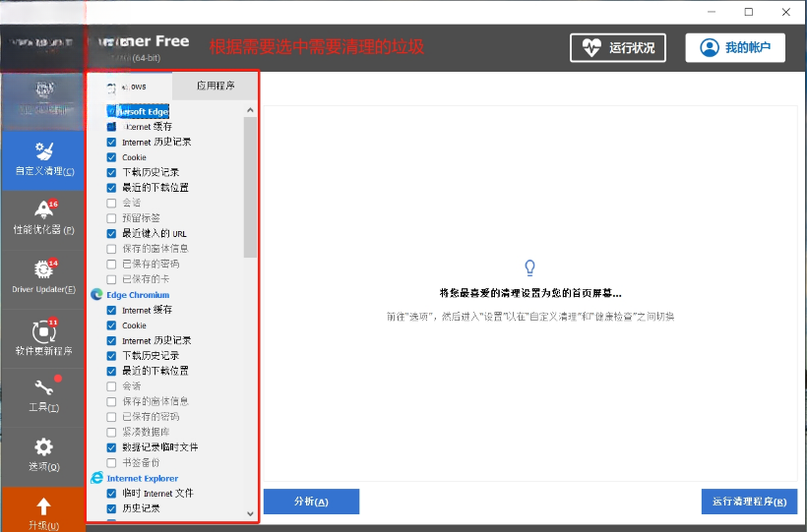Screen dimensions: 807x532
Task: Click cleaning list scrollbar down arrow
Action: click(250, 513)
